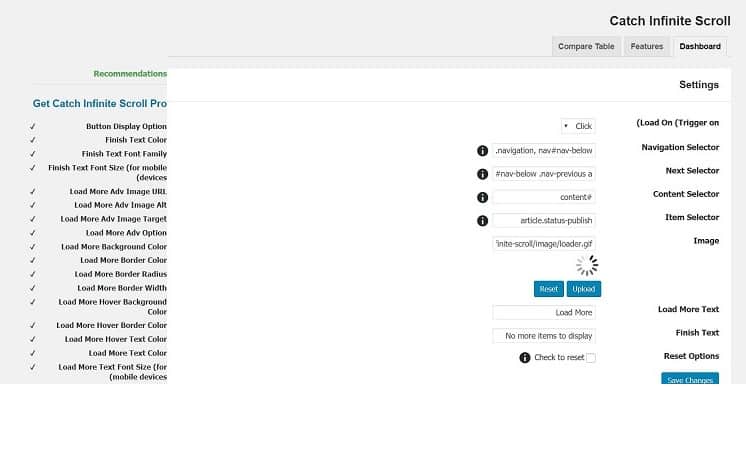The image size is (746, 450).
Task: Switch to the Compare Table tab
Action: coord(586,47)
